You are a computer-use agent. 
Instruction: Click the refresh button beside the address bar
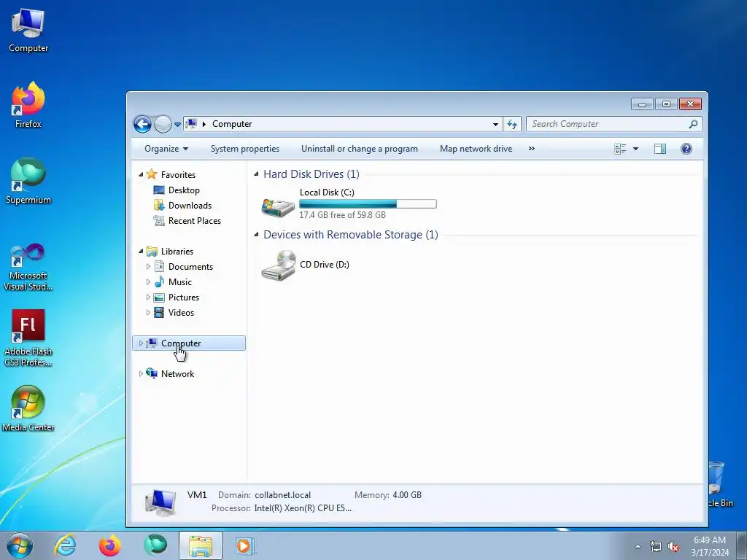[512, 124]
